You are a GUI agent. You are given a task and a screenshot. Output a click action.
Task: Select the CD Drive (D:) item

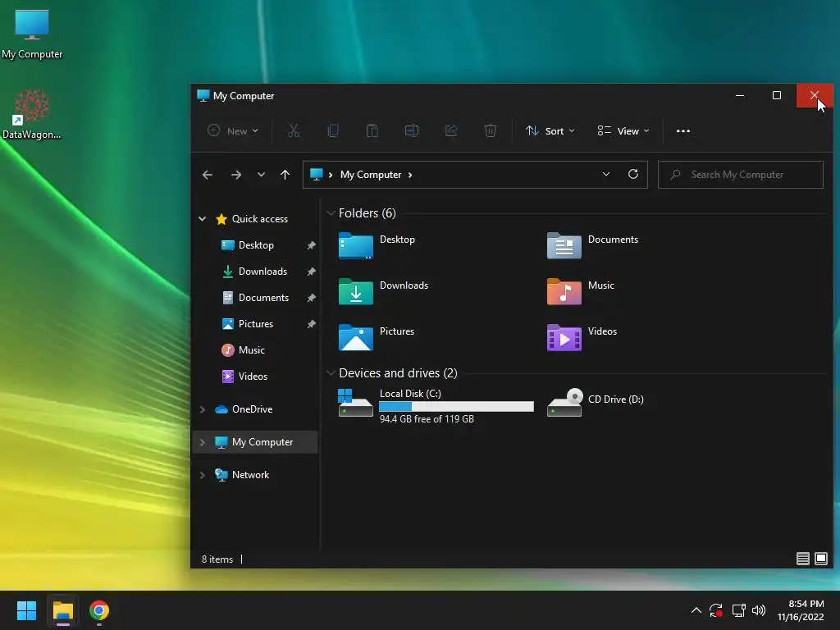point(596,402)
